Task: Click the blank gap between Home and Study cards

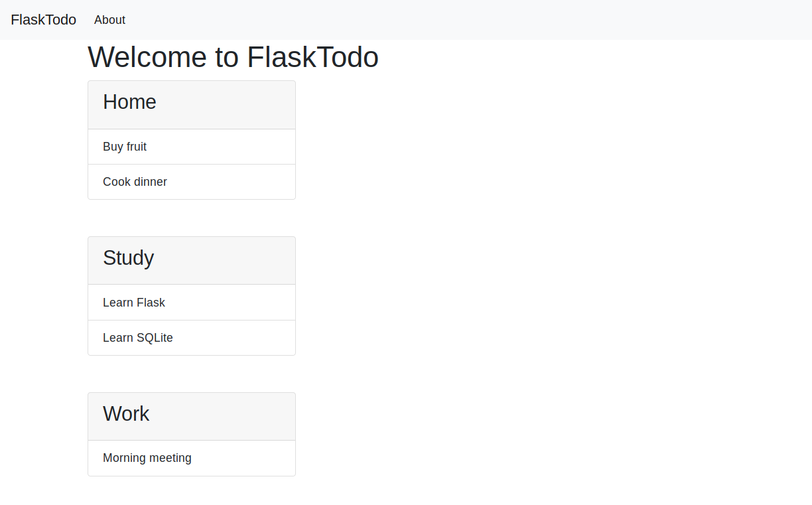Action: click(192, 218)
